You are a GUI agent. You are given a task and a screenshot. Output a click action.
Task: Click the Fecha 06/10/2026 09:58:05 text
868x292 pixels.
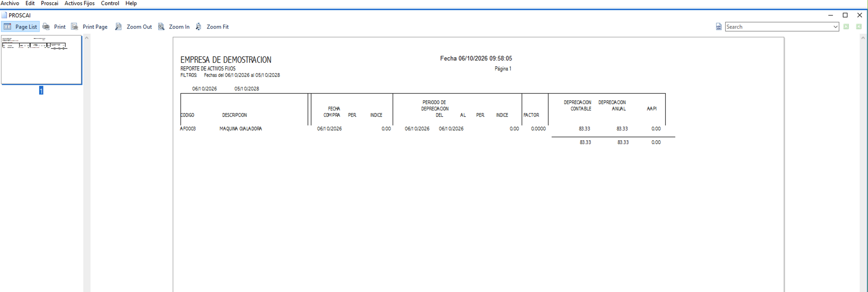pyautogui.click(x=476, y=59)
